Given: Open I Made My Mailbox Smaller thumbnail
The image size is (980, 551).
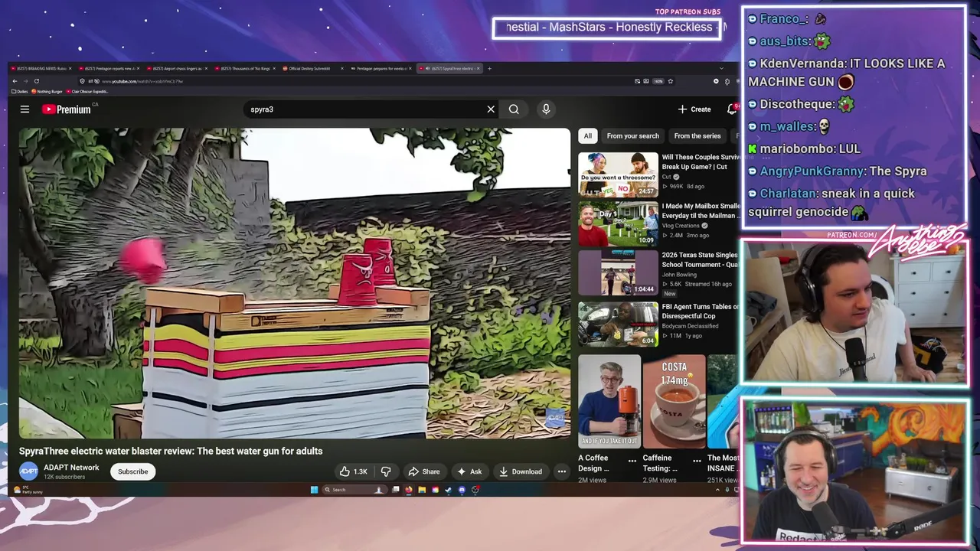Looking at the screenshot, I should 618,223.
